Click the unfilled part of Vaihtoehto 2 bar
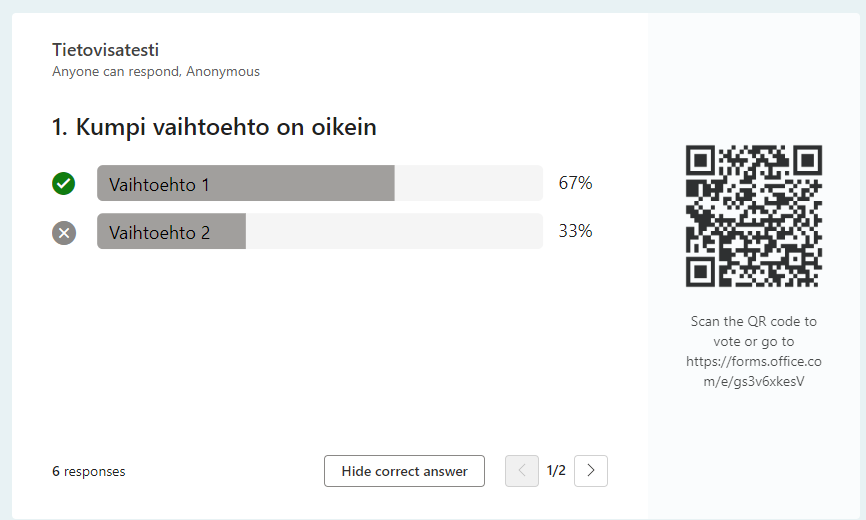Viewport: 866px width, 520px height. pos(393,233)
